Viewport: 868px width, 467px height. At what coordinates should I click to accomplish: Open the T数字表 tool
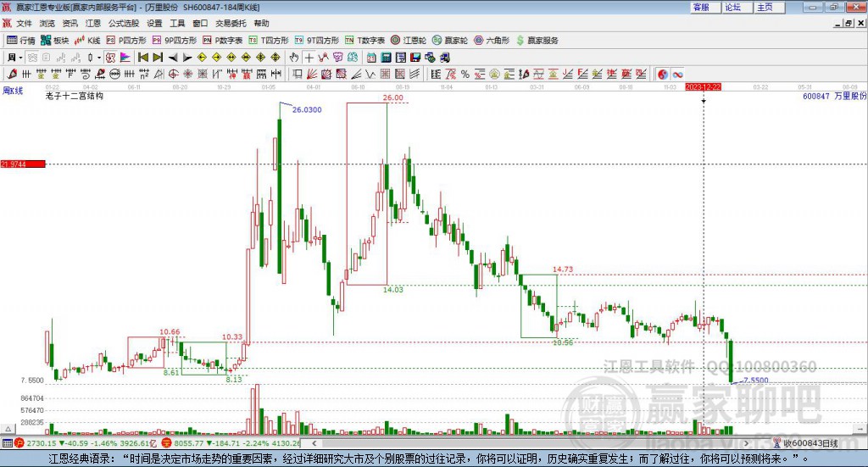[x=364, y=41]
